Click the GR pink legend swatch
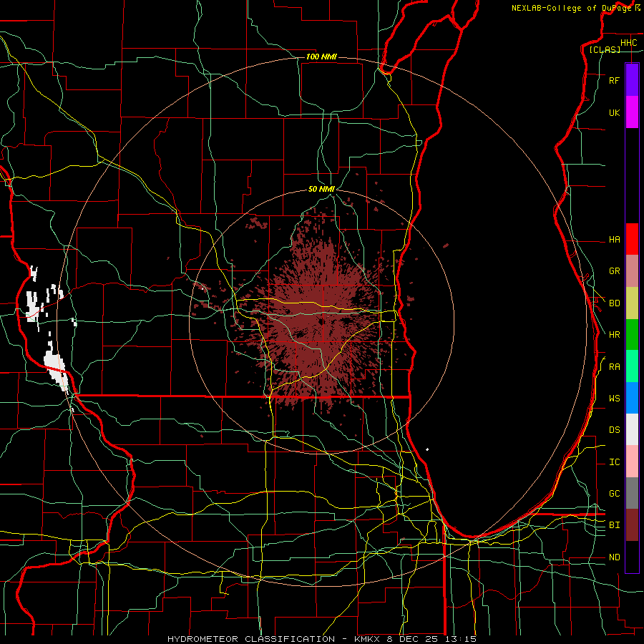The image size is (644, 644). [x=632, y=271]
